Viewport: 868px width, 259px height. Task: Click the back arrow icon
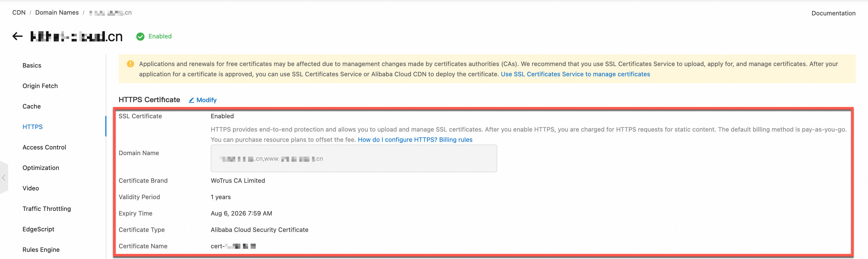18,36
